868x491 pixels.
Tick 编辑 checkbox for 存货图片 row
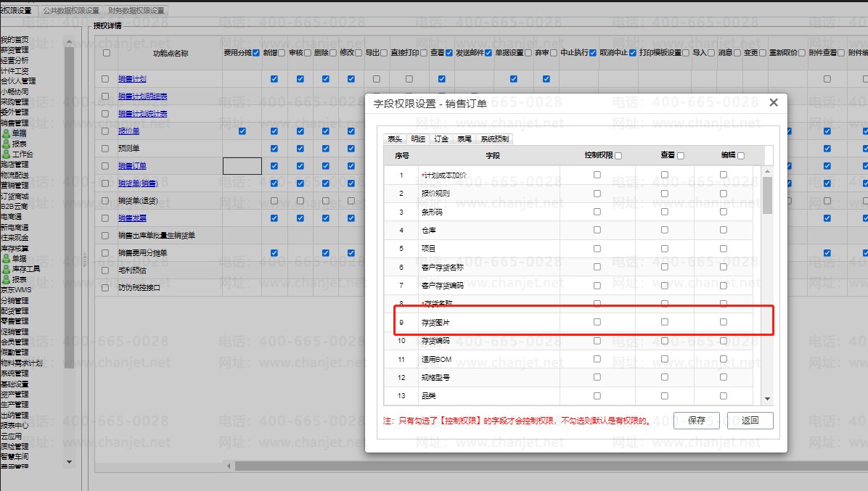point(723,322)
